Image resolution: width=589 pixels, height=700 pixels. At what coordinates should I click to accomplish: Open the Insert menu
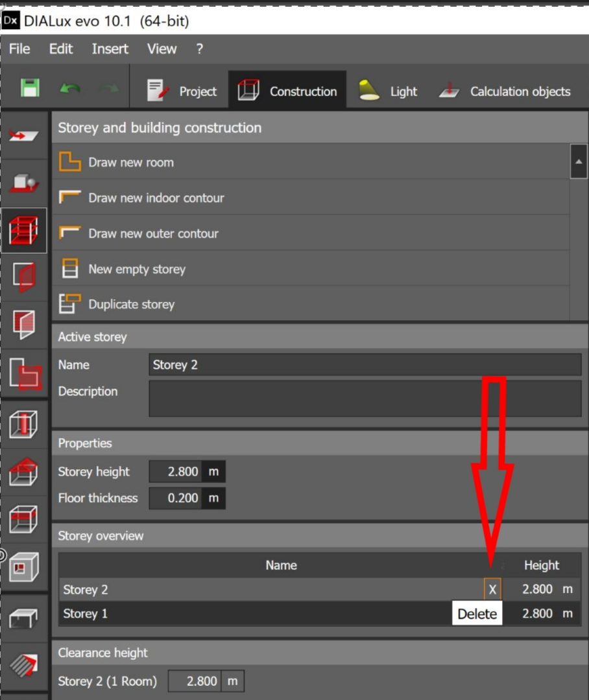pos(110,49)
